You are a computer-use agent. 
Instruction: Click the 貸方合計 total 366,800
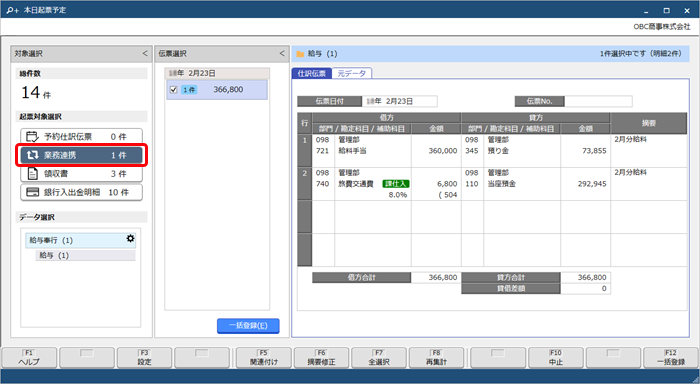click(x=592, y=277)
